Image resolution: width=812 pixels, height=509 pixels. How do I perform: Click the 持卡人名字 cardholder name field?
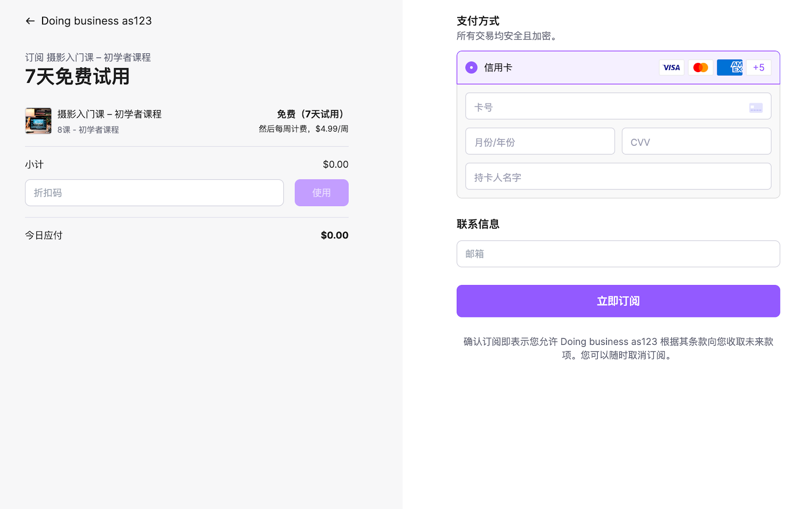(618, 176)
